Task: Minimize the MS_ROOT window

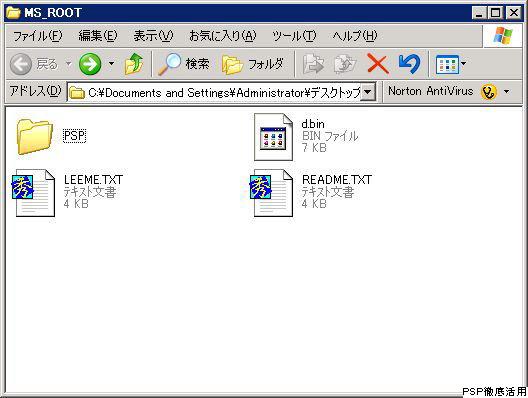Action: tap(478, 13)
